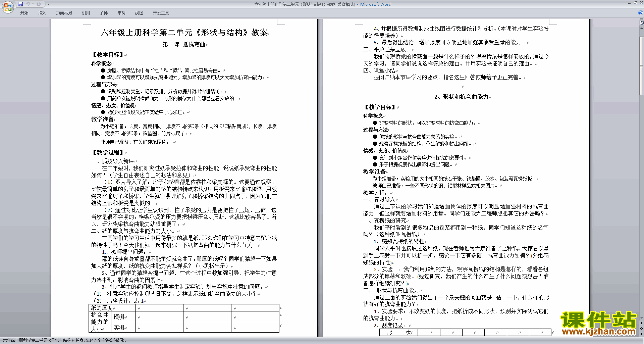Image resolution: width=644 pixels, height=344 pixels.
Task: Open the 视图 ribbon tab
Action: (139, 13)
